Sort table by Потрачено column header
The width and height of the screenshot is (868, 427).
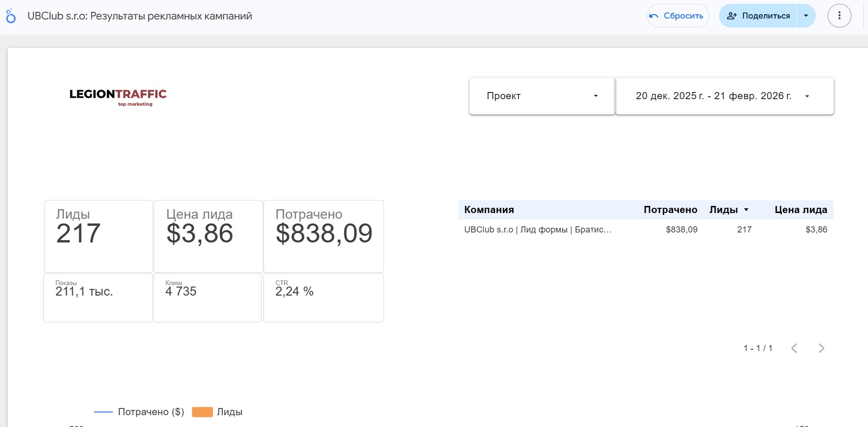(x=670, y=210)
